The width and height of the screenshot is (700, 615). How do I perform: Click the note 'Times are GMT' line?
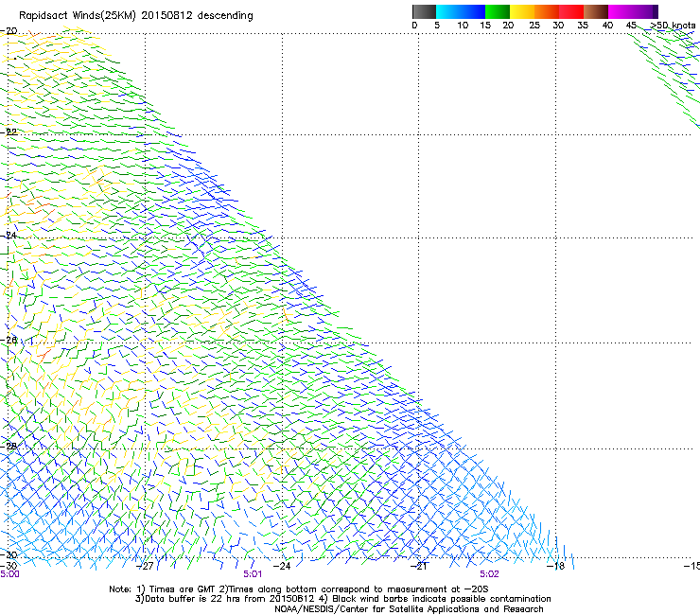click(x=299, y=589)
